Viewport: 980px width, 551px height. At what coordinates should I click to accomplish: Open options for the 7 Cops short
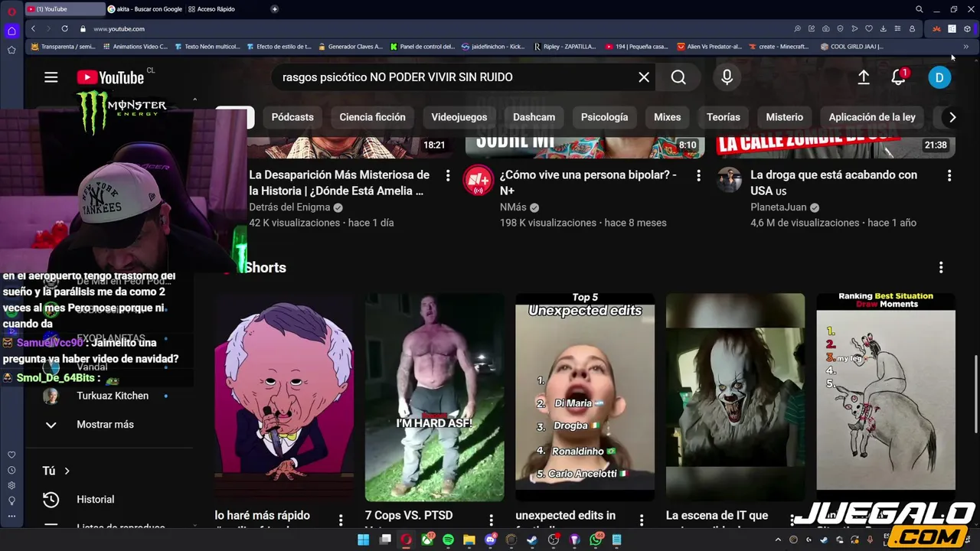point(491,520)
